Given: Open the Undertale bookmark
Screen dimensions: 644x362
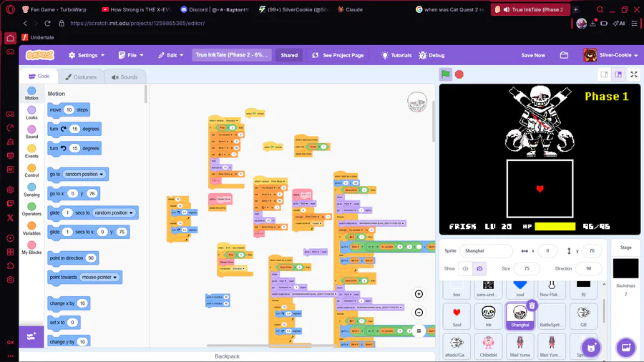Looking at the screenshot, I should click(x=38, y=37).
